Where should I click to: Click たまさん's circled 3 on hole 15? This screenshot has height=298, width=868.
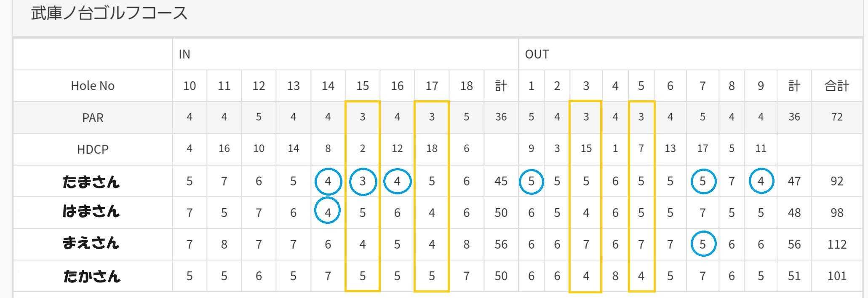pos(362,181)
